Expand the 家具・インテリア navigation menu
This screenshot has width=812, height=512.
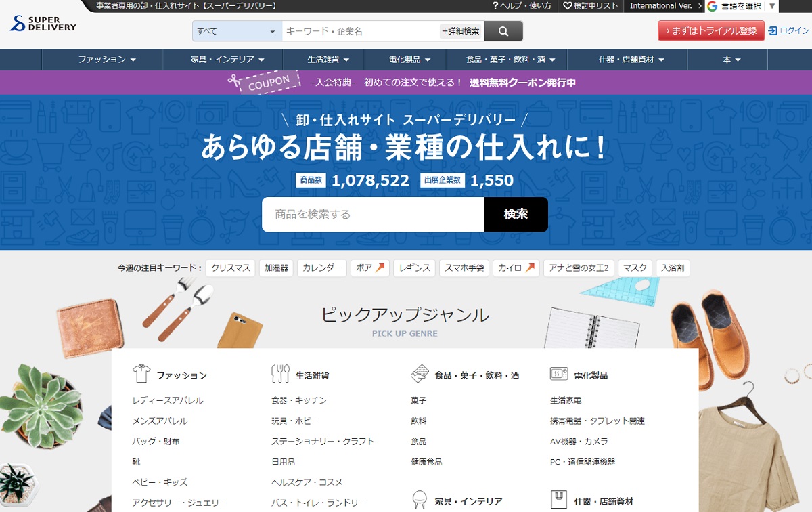227,60
